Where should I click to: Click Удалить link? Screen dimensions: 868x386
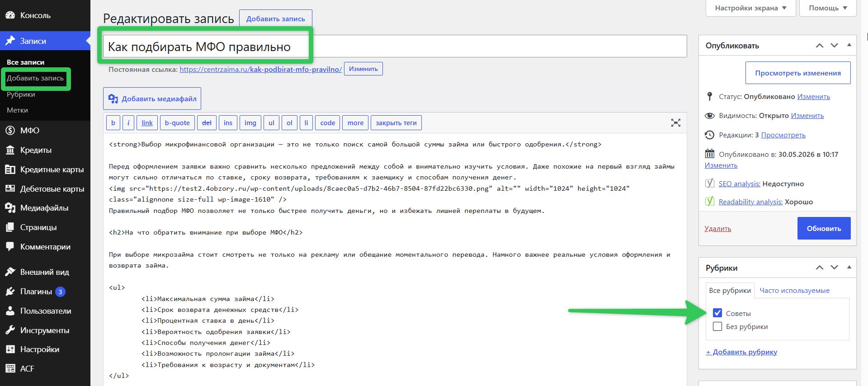pos(717,228)
